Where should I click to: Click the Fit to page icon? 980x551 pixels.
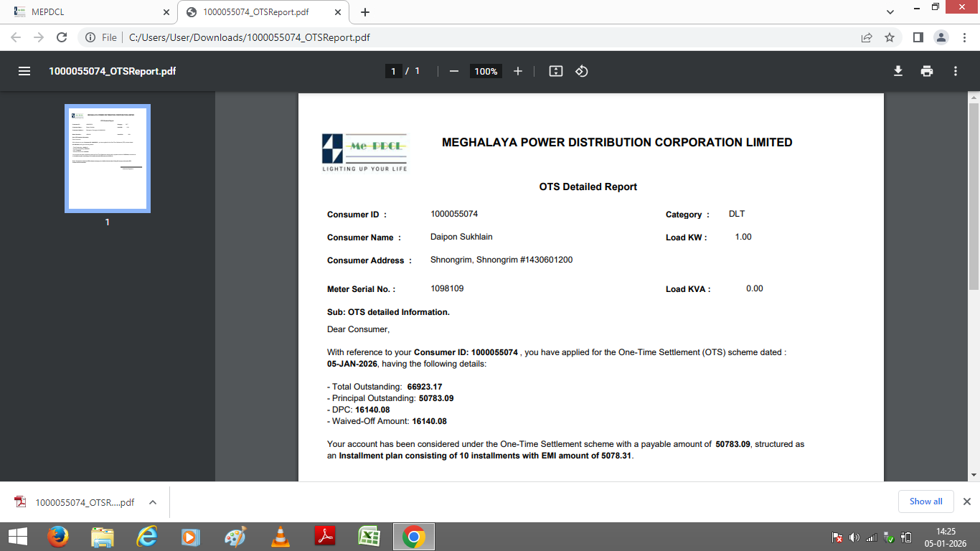point(556,71)
